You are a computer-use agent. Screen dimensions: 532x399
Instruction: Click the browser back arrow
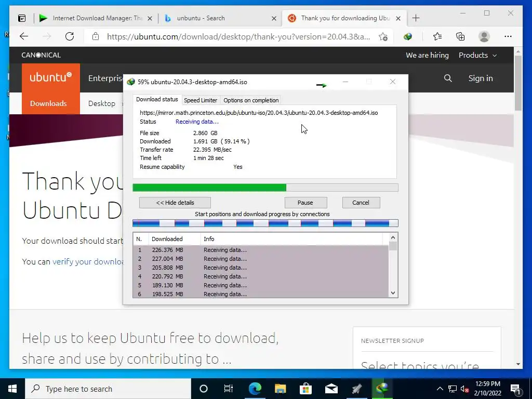tap(24, 36)
